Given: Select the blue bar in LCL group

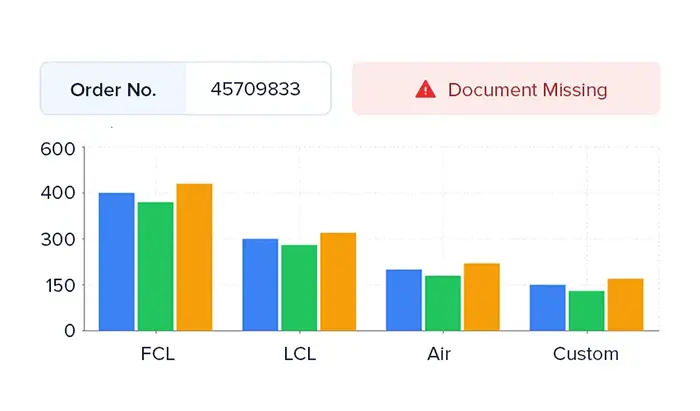Looking at the screenshot, I should (x=260, y=284).
